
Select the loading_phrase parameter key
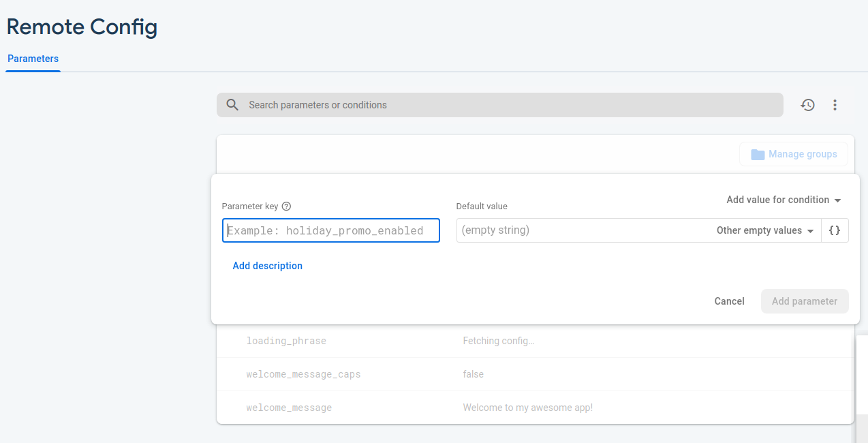coord(286,341)
